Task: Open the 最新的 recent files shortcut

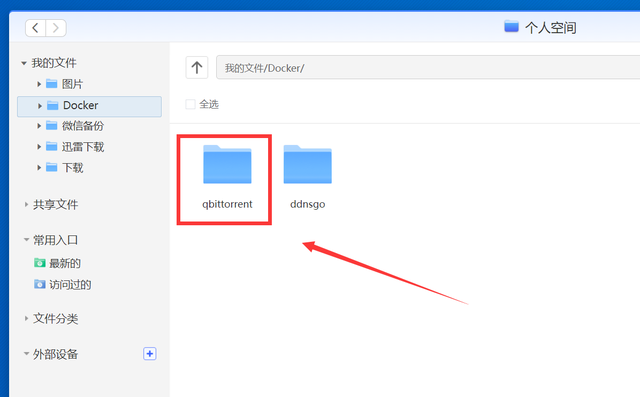Action: (58, 263)
